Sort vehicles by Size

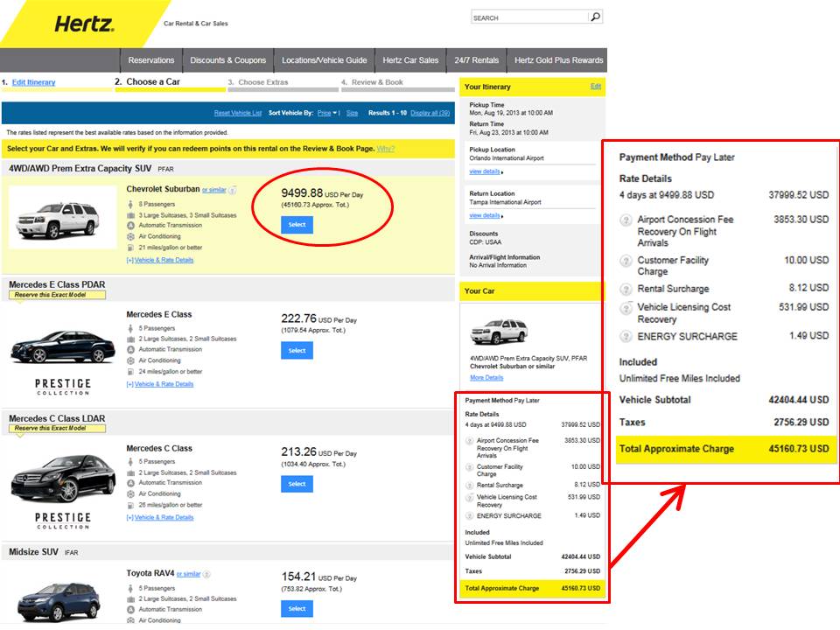pos(352,113)
